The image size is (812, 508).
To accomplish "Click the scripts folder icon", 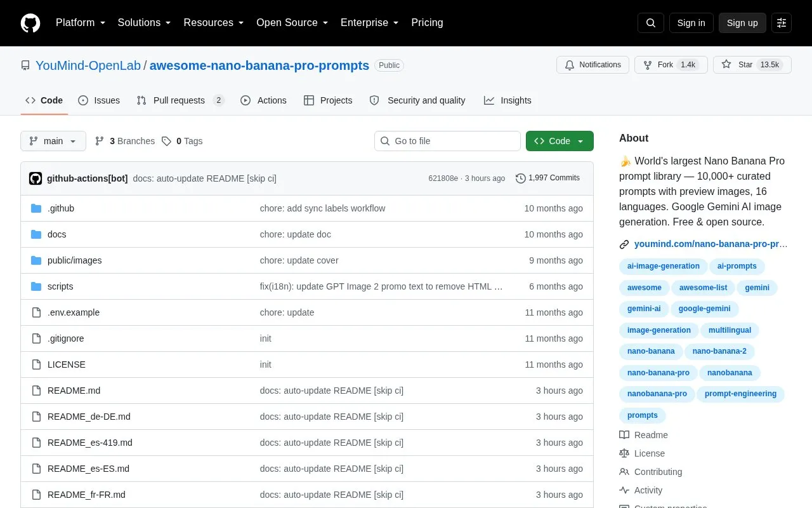I will click(36, 286).
